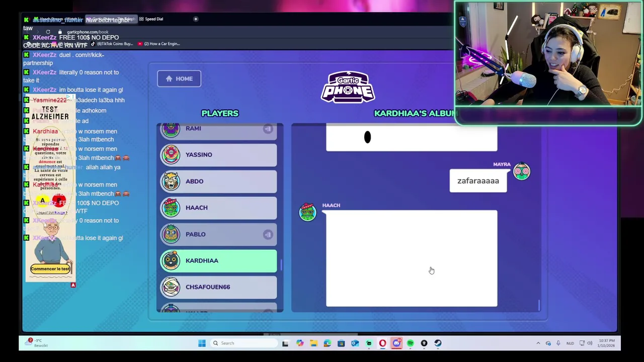The height and width of the screenshot is (362, 644).
Task: Click MAYRA's avatar in the album
Action: (x=522, y=172)
